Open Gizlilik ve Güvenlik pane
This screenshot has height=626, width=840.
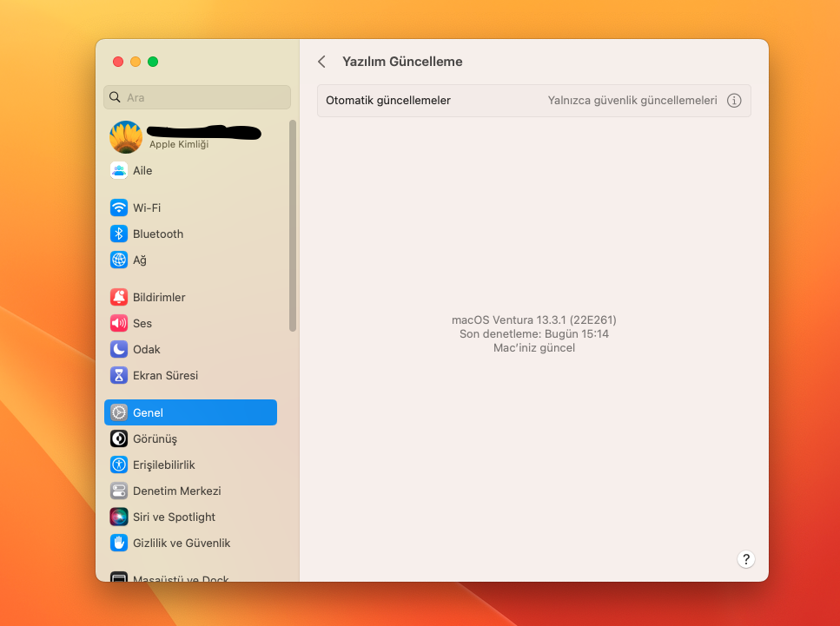(182, 543)
